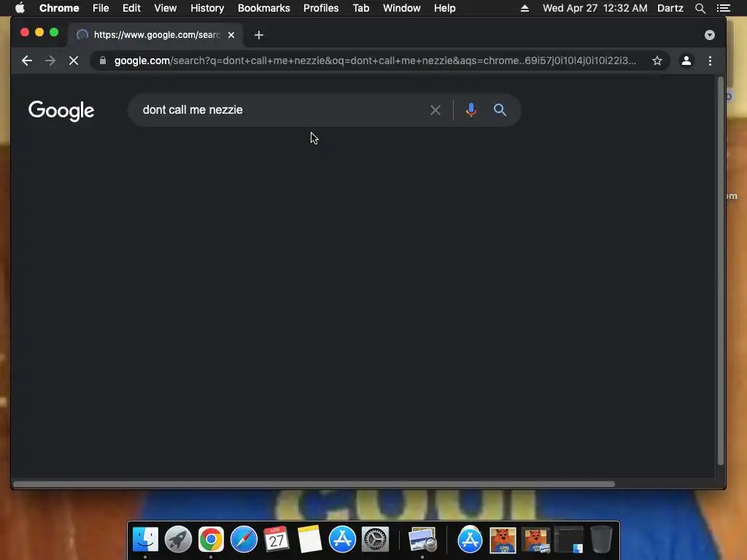The height and width of the screenshot is (560, 747).
Task: Click the address bar URL
Action: coord(374,61)
